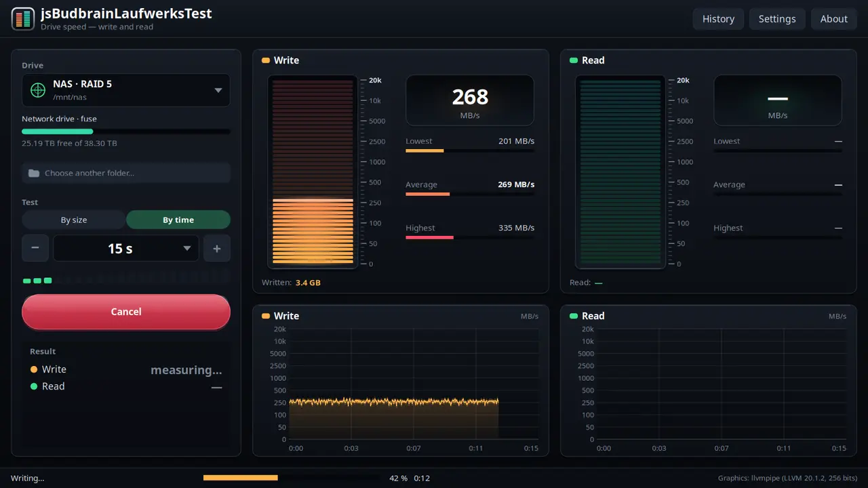Expand the 15 s duration dropdown
The height and width of the screenshot is (488, 868).
point(126,248)
